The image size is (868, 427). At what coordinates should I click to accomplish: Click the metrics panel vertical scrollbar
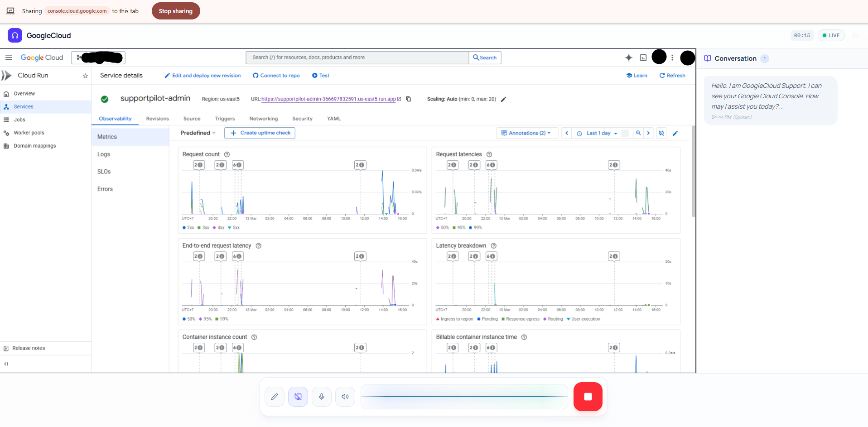pyautogui.click(x=694, y=172)
